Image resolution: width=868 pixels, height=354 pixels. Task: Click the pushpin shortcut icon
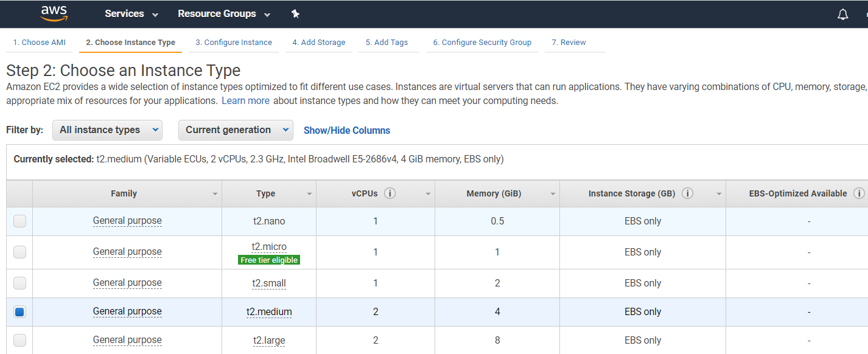(x=295, y=13)
